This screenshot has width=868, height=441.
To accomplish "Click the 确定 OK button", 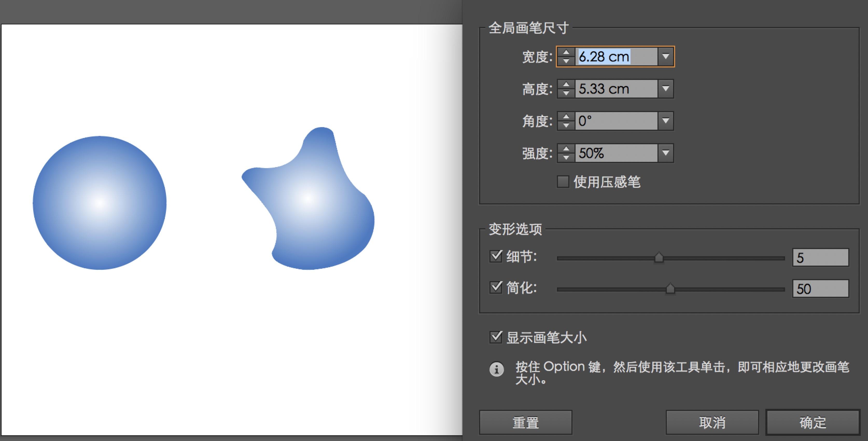I will point(813,422).
